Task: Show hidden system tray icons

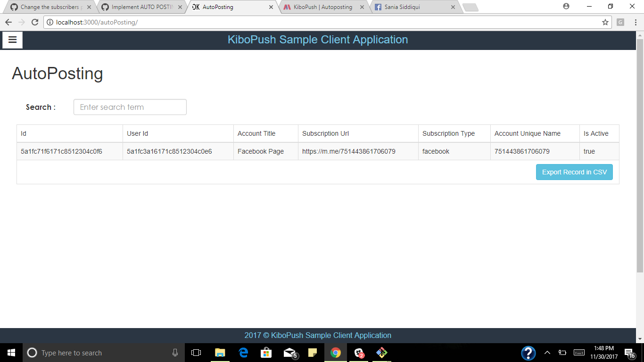Action: pyautogui.click(x=547, y=353)
